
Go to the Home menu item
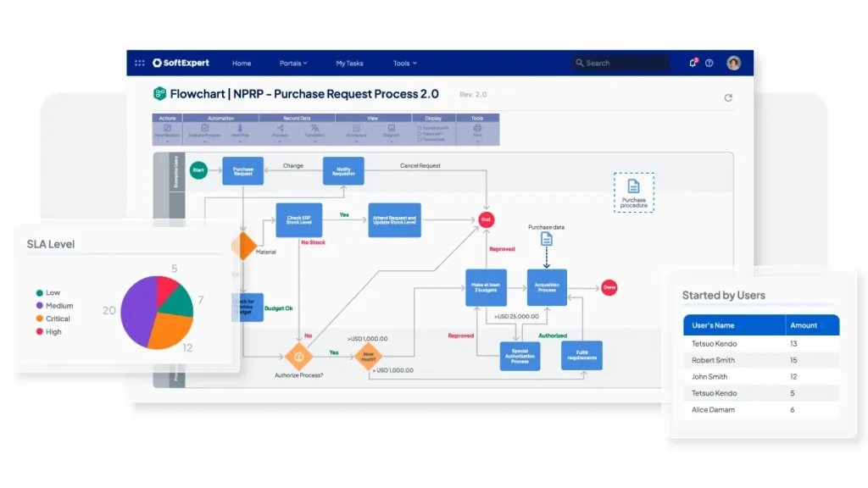pos(242,63)
